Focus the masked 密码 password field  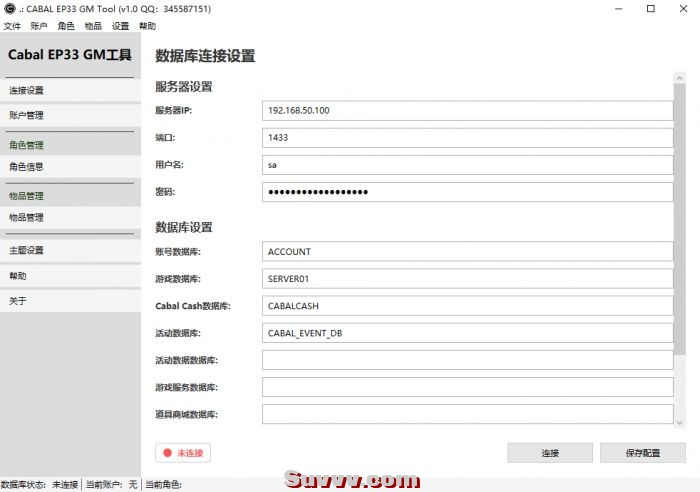467,192
